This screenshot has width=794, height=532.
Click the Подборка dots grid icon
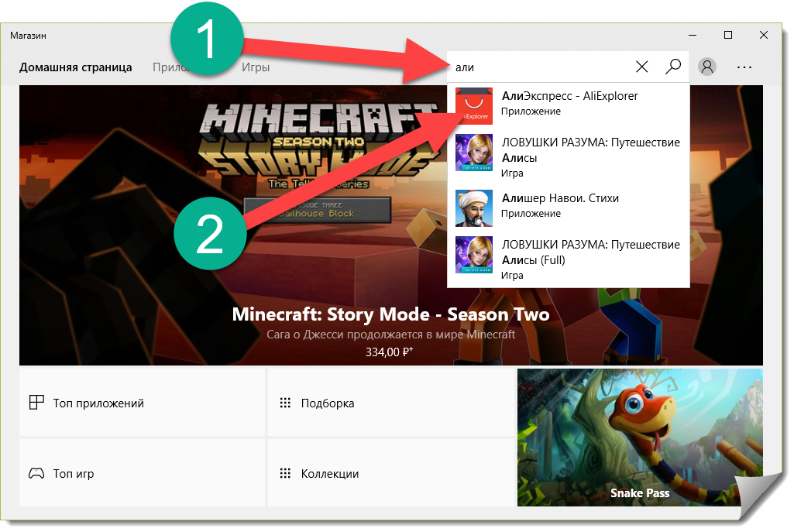[284, 403]
